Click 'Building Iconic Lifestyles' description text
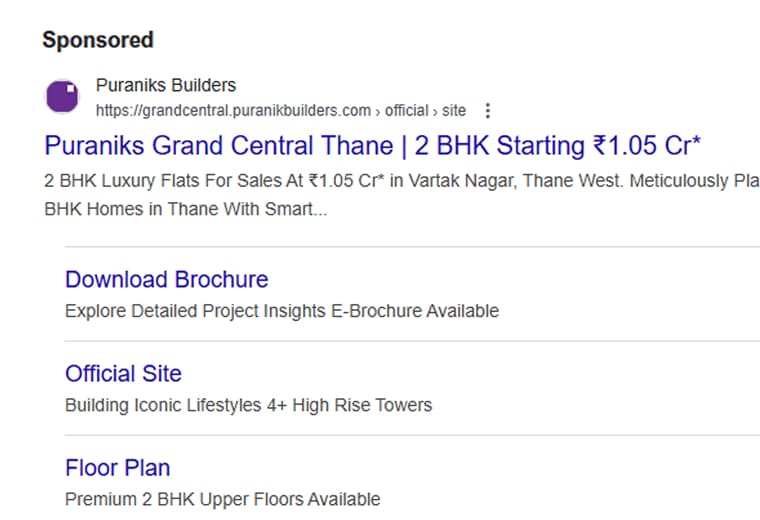760x520 pixels. (x=164, y=405)
